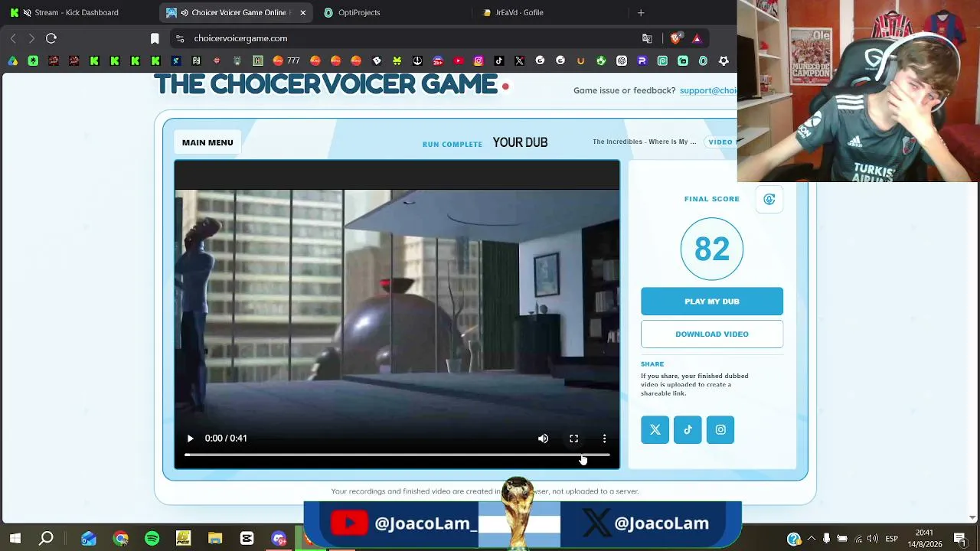Close the Choicer Voicer Game tab

pyautogui.click(x=303, y=12)
